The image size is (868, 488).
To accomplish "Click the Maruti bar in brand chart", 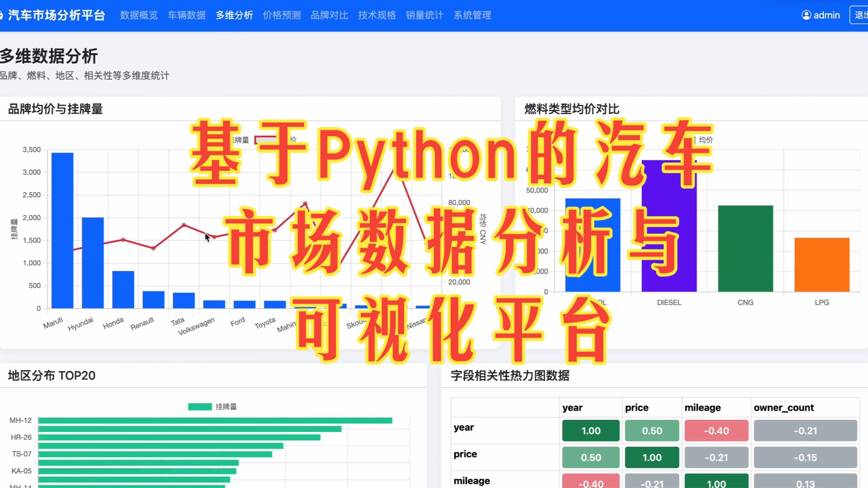I will tap(62, 230).
